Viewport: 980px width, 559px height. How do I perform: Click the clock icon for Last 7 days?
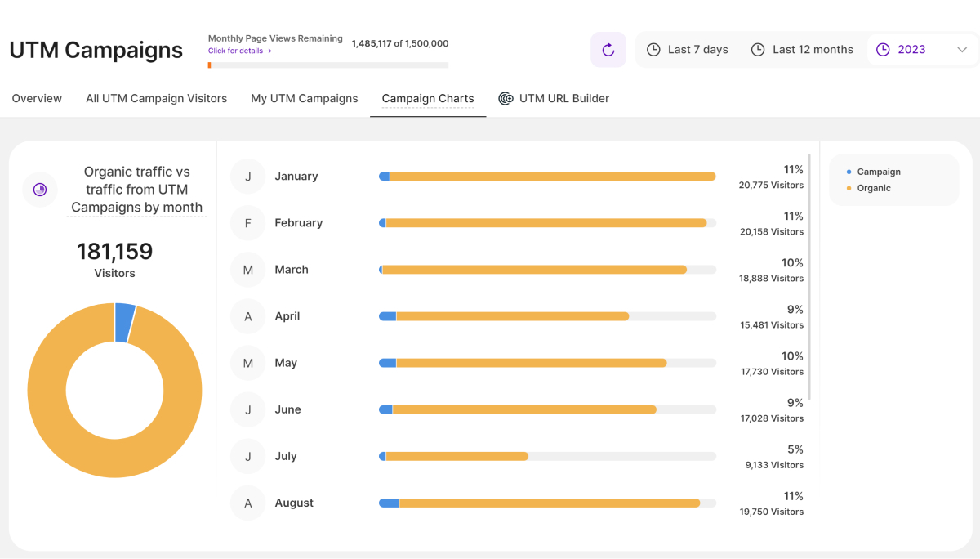(653, 50)
